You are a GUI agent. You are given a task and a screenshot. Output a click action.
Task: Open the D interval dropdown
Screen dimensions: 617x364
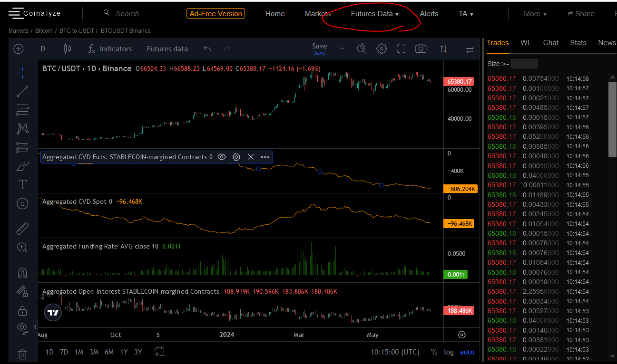(x=43, y=48)
